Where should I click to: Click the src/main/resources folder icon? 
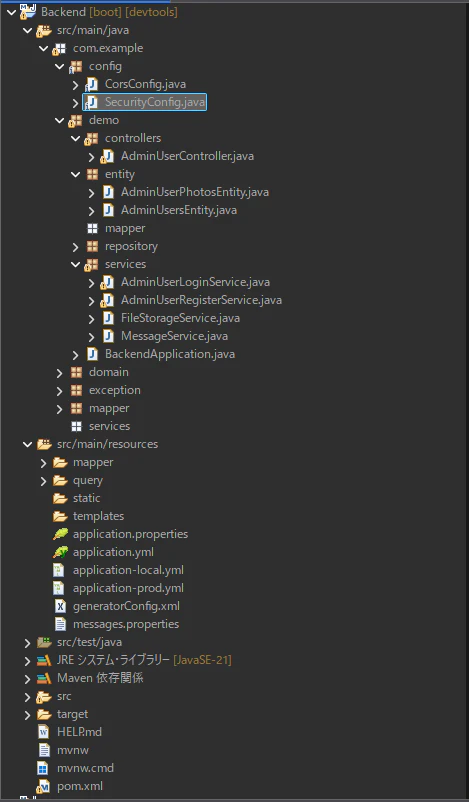44,444
